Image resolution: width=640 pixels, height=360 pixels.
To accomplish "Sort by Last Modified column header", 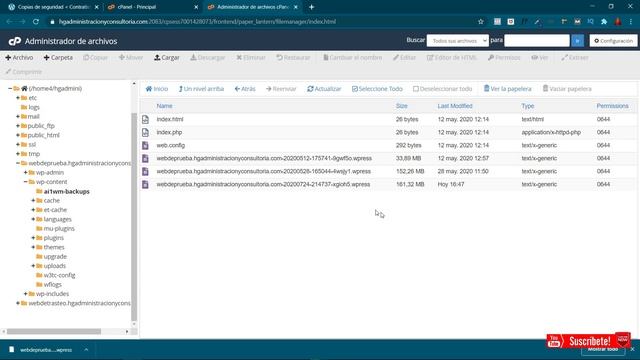I will tap(455, 106).
